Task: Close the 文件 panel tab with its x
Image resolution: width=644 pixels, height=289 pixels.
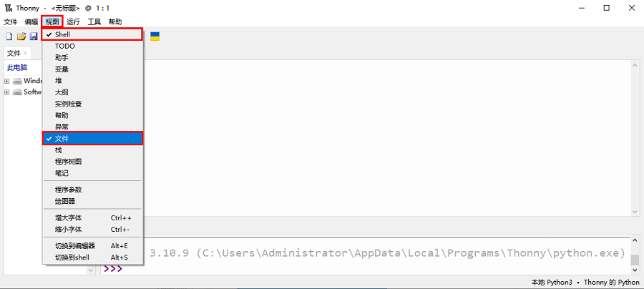Action: point(26,53)
